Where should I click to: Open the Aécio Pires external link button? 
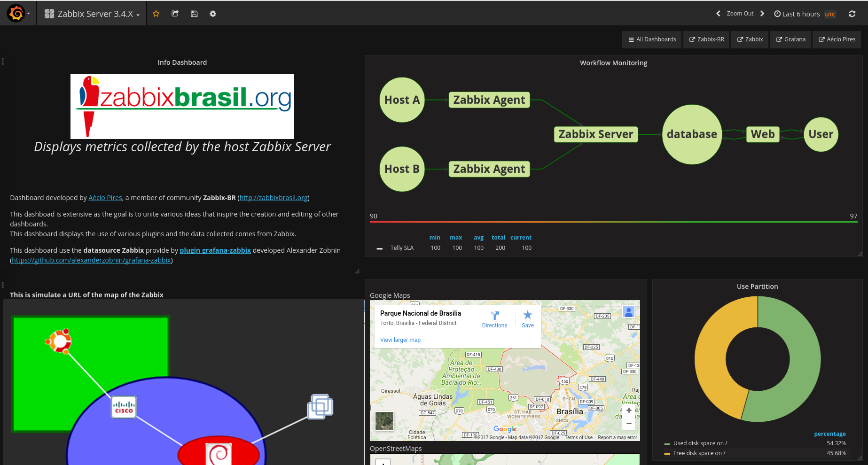click(837, 39)
